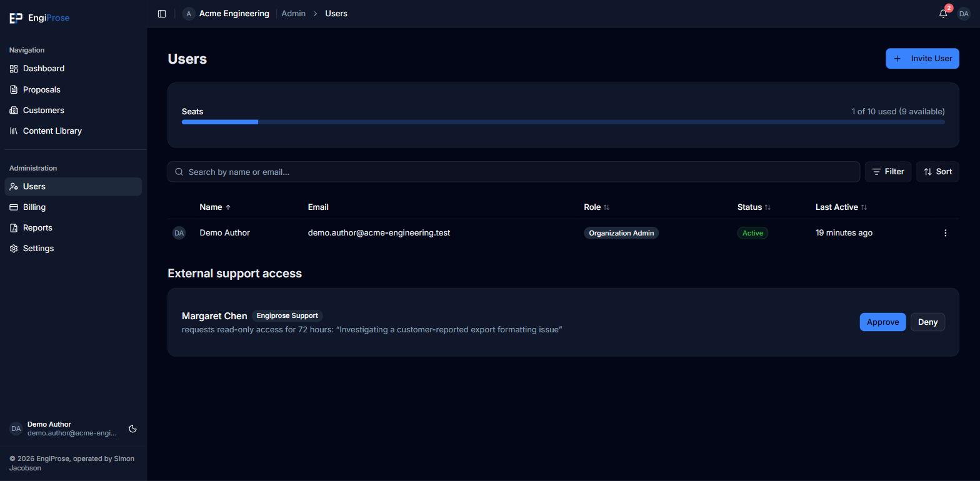Click the plus icon on Invite User
The width and height of the screenshot is (980, 481).
click(897, 59)
